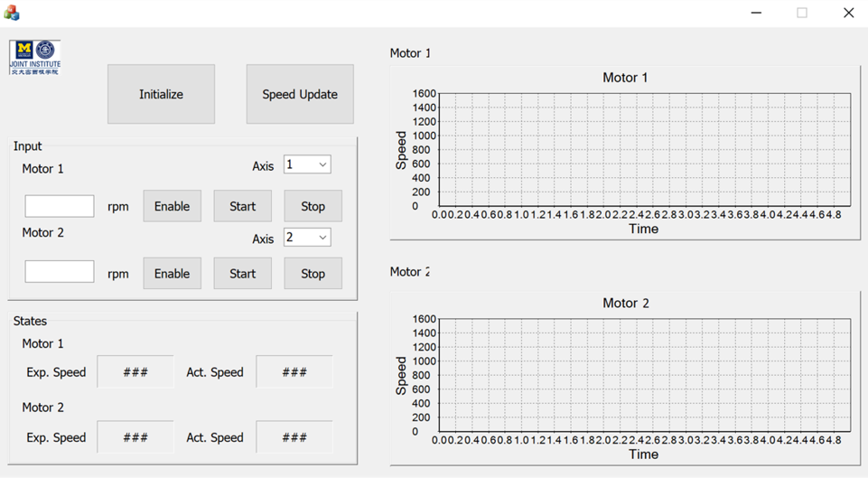Click the Joint Institute logo
Image resolution: width=868 pixels, height=478 pixels.
(35, 57)
